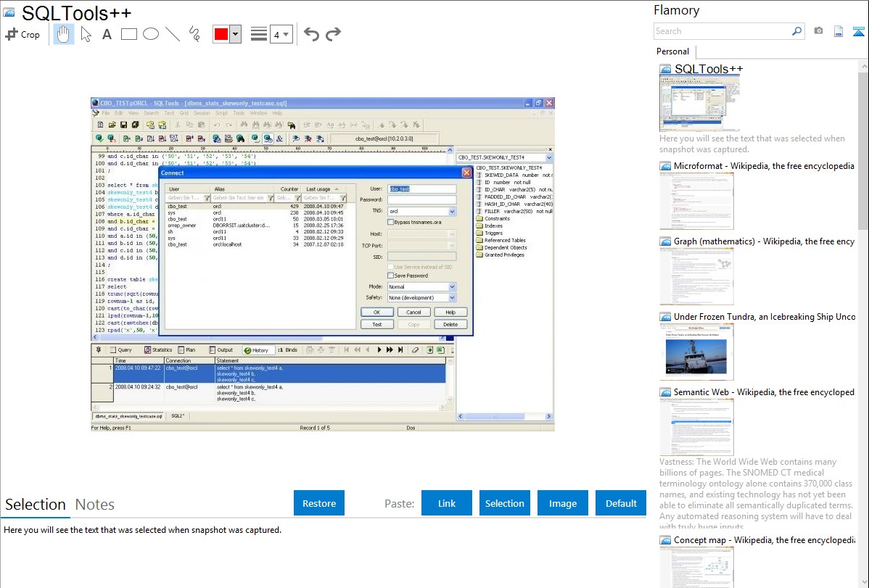Viewport: 869px width, 588px height.
Task: Open the Under Frozen Tundra ship thumbnail
Action: click(x=696, y=352)
